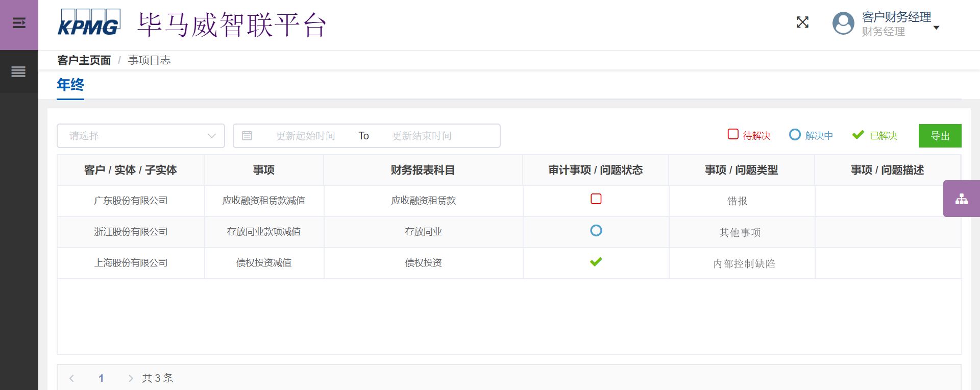Open 广东股份有限公司 entry in the table
The width and height of the screenshot is (980, 390).
click(x=131, y=201)
